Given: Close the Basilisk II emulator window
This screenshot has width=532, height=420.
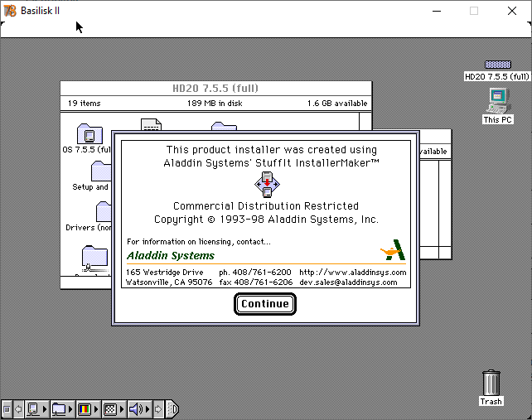Looking at the screenshot, I should [x=512, y=11].
